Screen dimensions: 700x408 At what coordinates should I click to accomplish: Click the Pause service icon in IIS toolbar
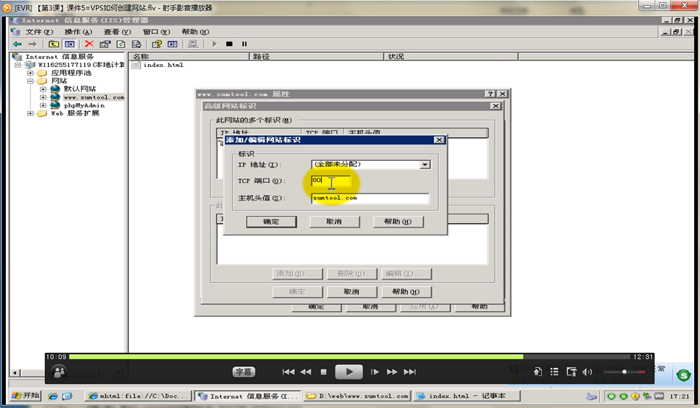pos(244,44)
